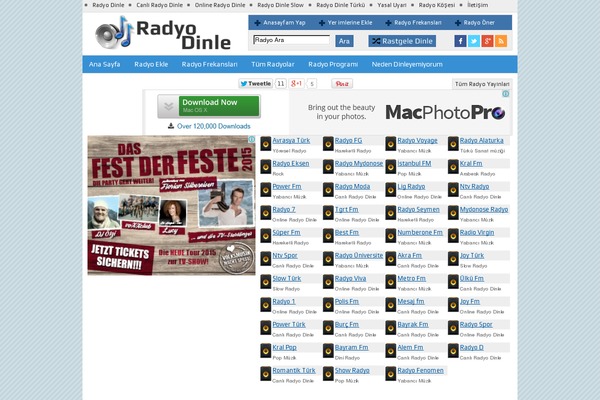The height and width of the screenshot is (400, 600).
Task: Click the Radyo Dinle logo
Action: point(163,33)
